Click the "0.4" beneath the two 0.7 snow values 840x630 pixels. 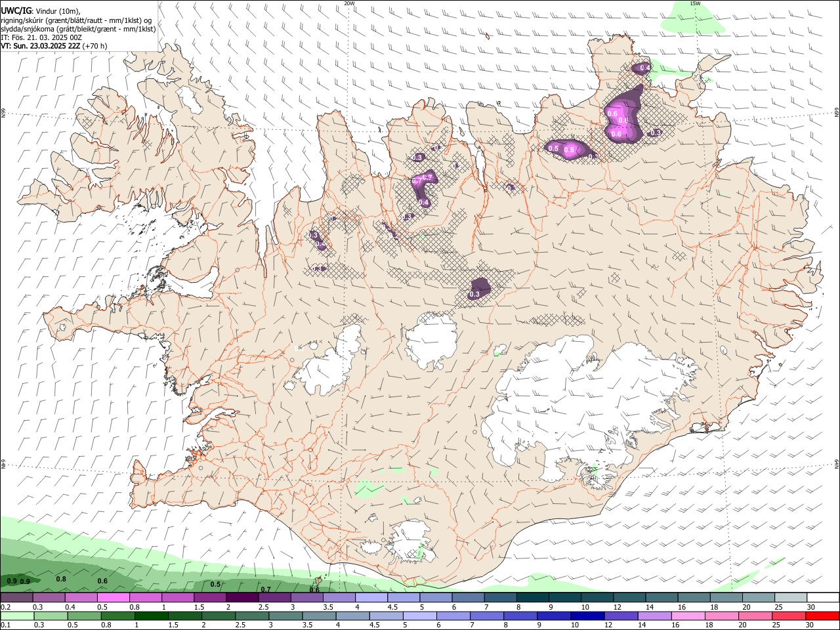tap(424, 203)
